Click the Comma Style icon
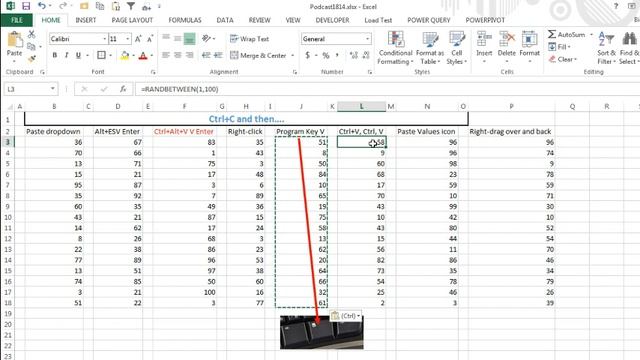This screenshot has width=640, height=360. (337, 55)
